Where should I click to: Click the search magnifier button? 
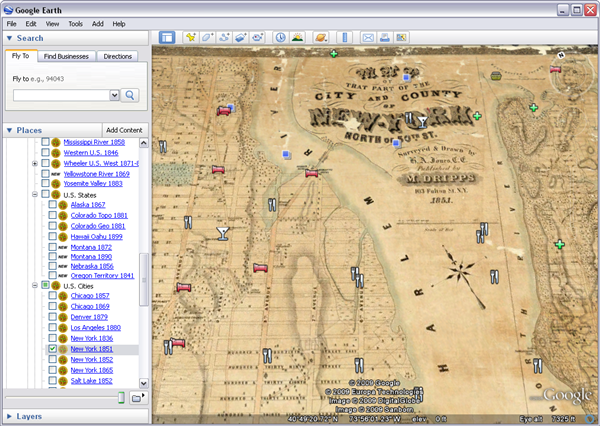130,95
